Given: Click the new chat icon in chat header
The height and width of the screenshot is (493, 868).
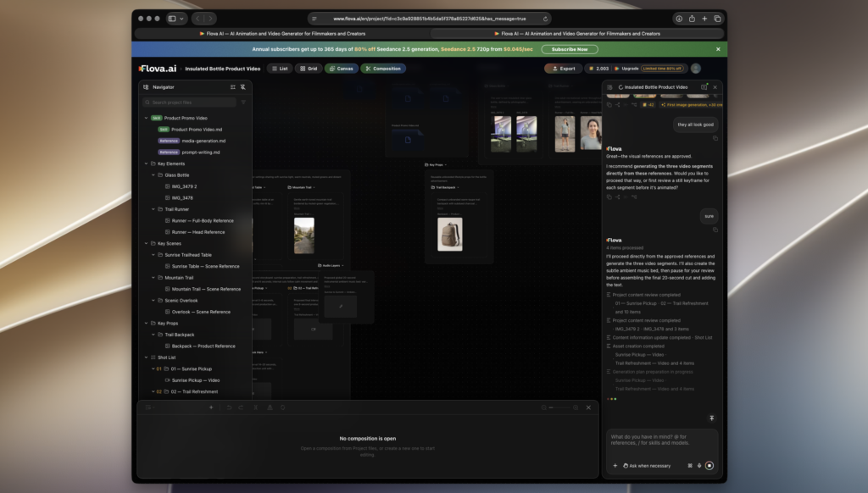Looking at the screenshot, I should [704, 87].
